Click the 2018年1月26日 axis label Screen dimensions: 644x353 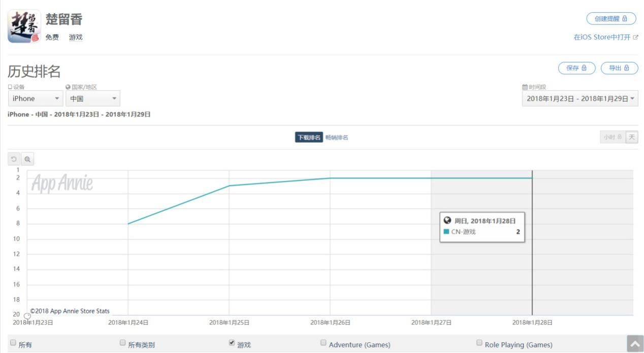click(330, 323)
